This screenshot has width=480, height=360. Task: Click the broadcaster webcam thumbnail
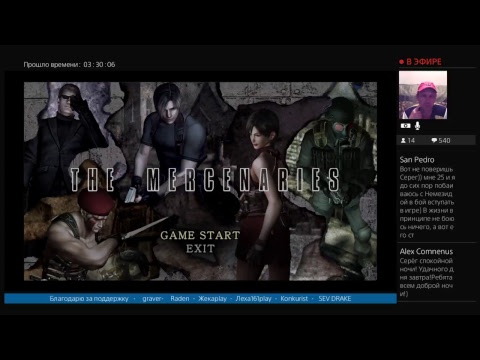pyautogui.click(x=423, y=95)
